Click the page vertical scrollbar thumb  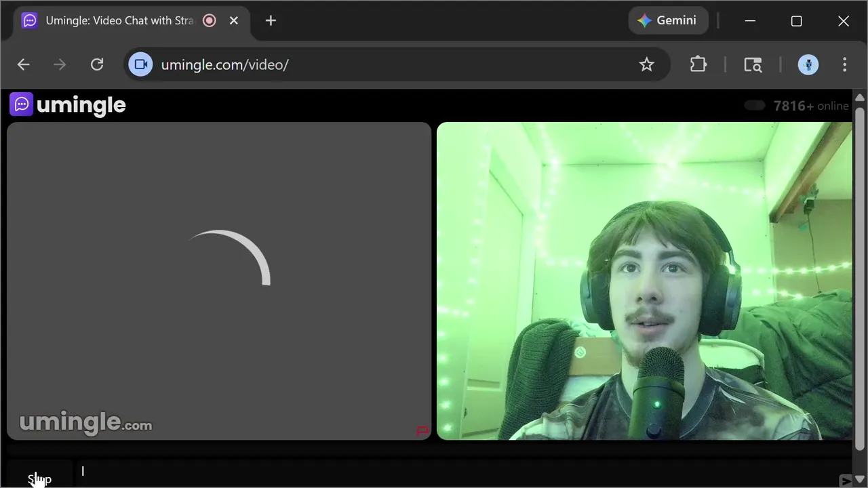pyautogui.click(x=860, y=278)
